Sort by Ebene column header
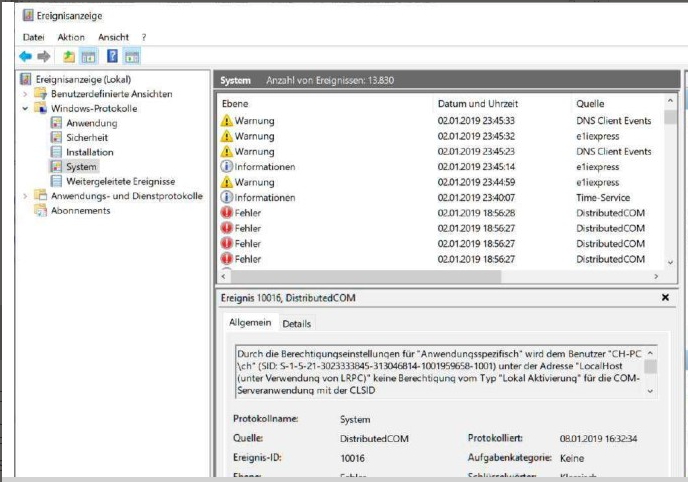The width and height of the screenshot is (688, 482). click(235, 104)
